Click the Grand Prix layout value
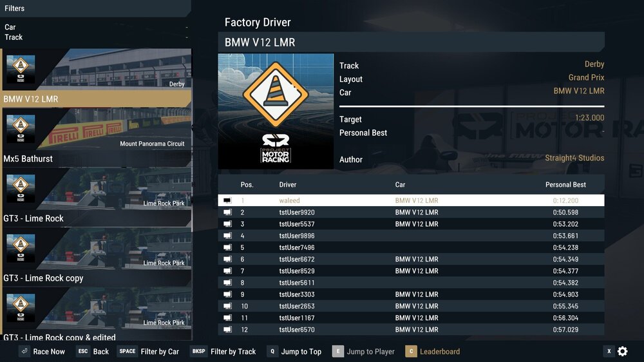The image size is (644, 362). [586, 78]
